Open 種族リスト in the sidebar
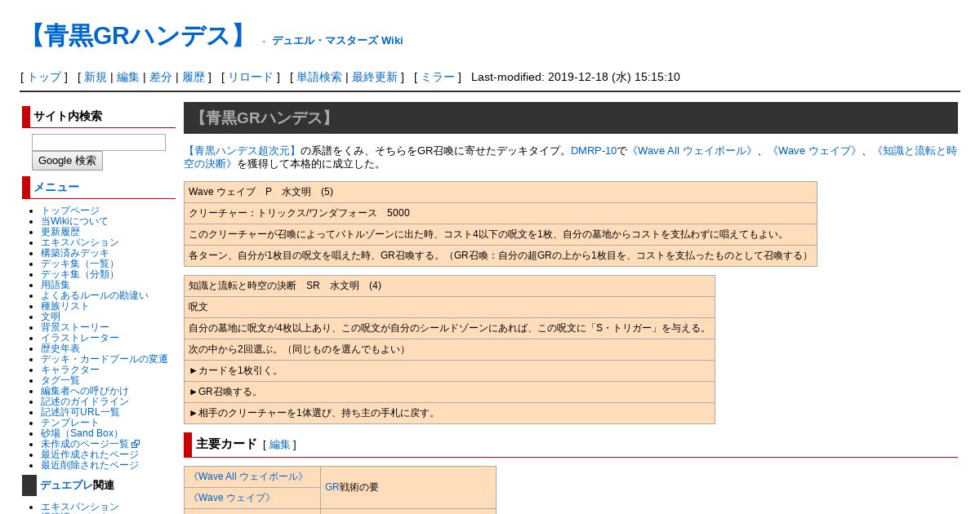Viewport: 980px width, 514px height. coord(65,306)
